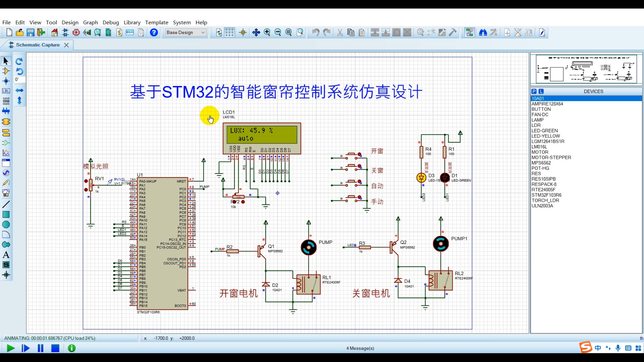This screenshot has width=644, height=362.
Task: Click the schematic overview thumbnail
Action: [586, 69]
